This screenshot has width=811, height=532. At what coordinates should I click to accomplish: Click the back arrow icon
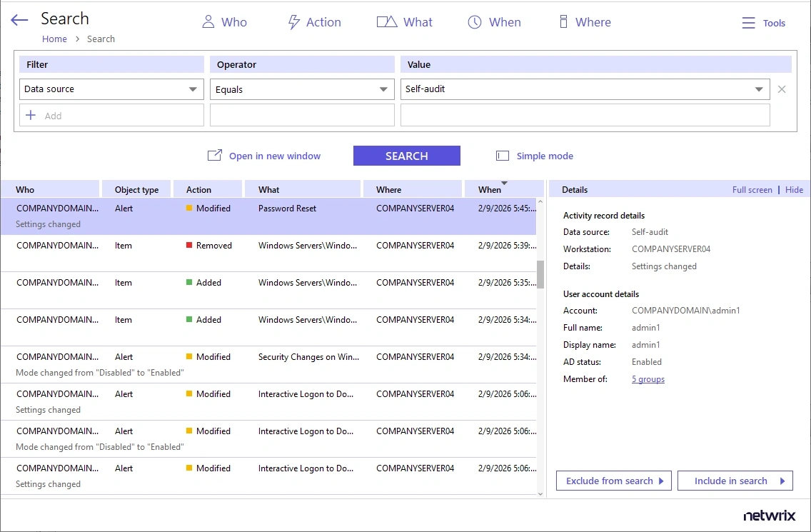19,21
